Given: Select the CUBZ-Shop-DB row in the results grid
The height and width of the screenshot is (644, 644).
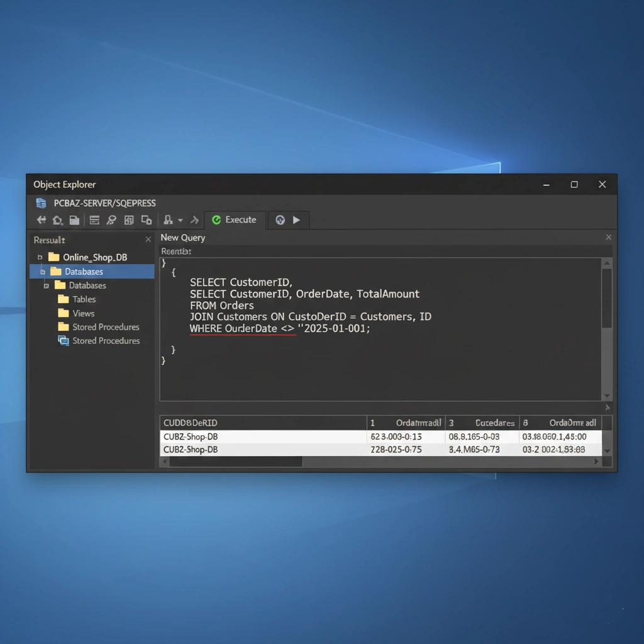Looking at the screenshot, I should point(190,435).
